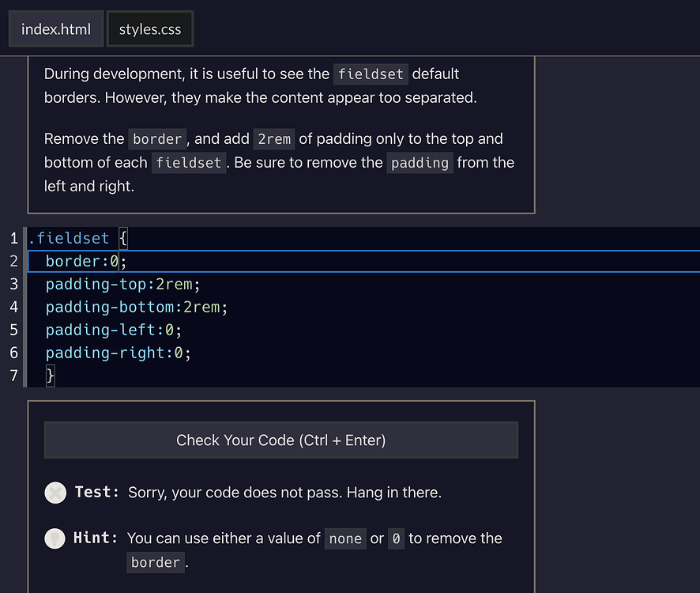Viewport: 700px width, 593px height.
Task: Click the hint lightbulb icon
Action: click(55, 538)
